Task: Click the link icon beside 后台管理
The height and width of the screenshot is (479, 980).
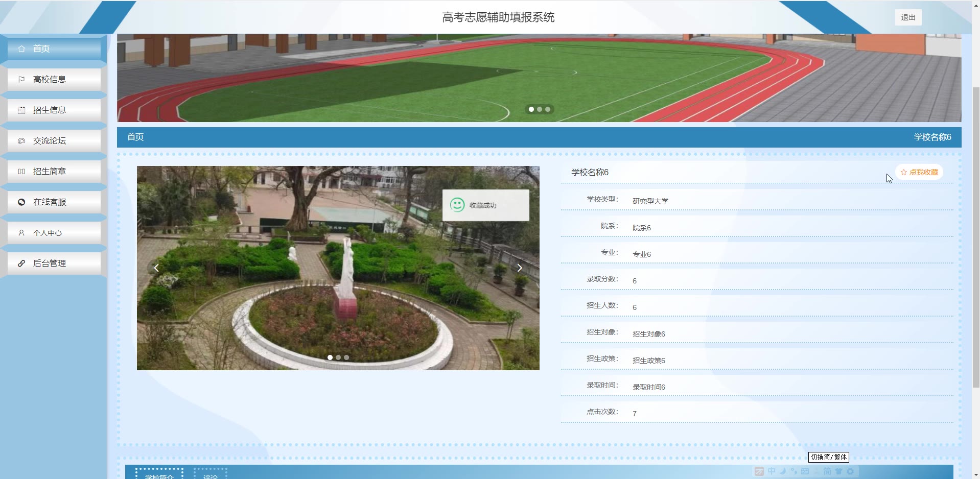Action: pos(21,264)
